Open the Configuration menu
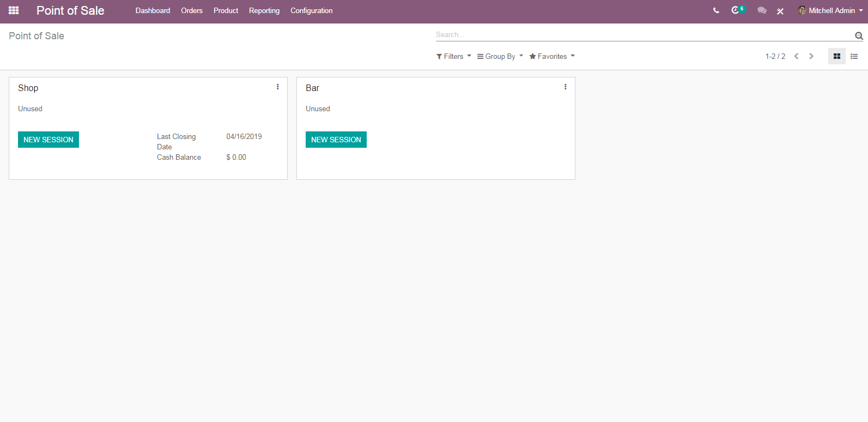 pyautogui.click(x=312, y=10)
